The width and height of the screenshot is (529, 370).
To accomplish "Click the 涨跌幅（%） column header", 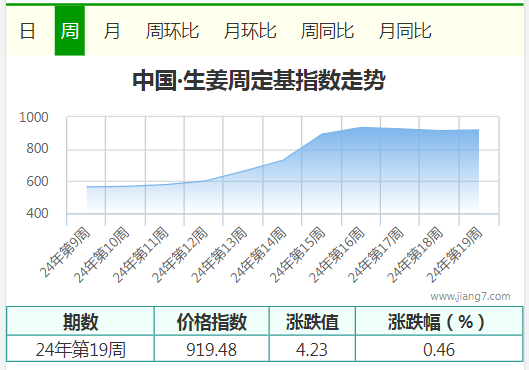I will point(439,321).
